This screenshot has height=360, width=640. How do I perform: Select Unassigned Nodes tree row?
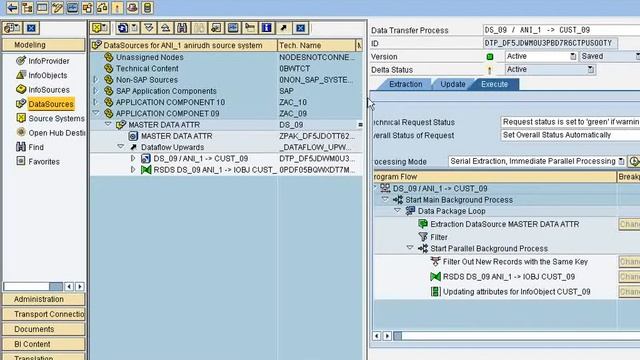226,57
